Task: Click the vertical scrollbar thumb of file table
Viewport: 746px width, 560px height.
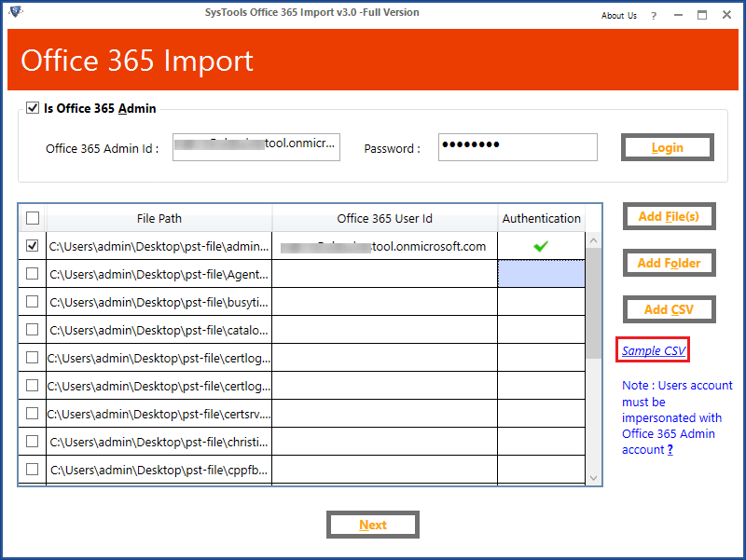Action: pos(593,303)
